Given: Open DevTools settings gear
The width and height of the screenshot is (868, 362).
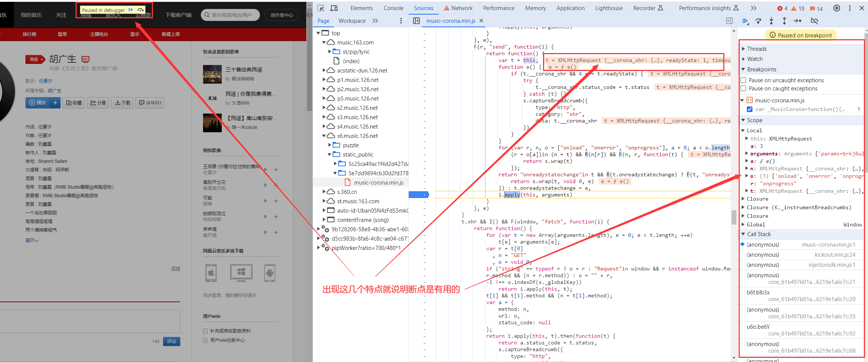Looking at the screenshot, I should coord(837,8).
